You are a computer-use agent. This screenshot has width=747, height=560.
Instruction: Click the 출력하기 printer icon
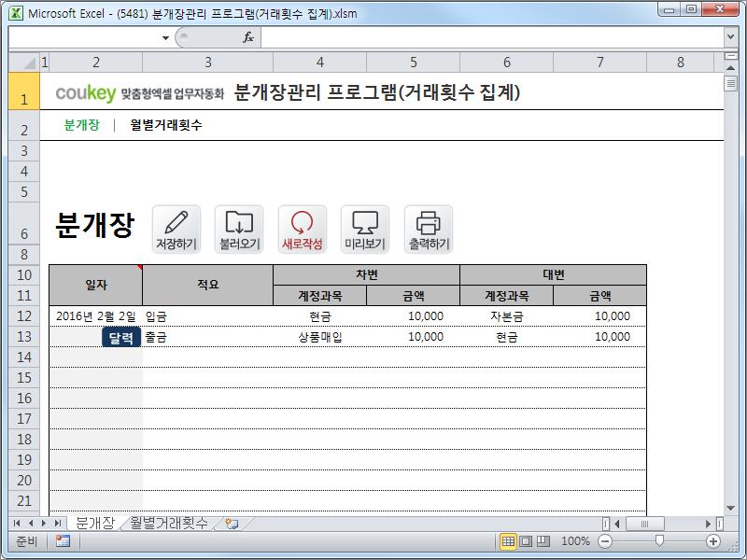point(429,230)
